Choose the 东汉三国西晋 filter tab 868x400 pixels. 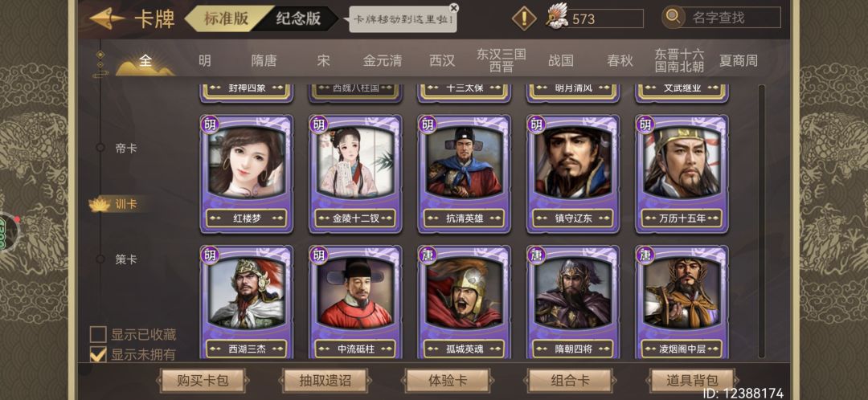coord(501,60)
